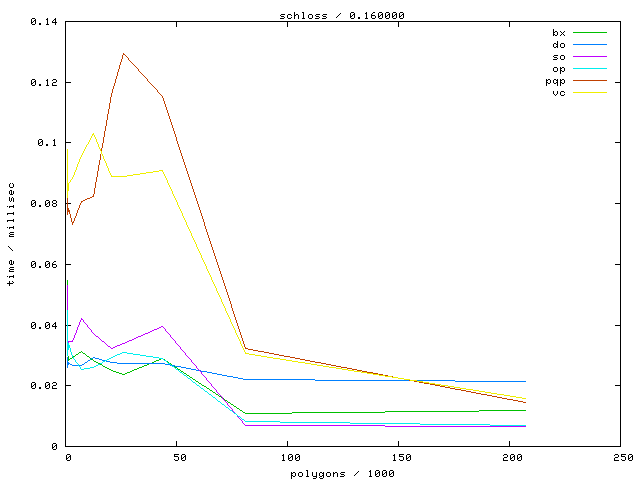Click the brown line sample beside pqp

coord(590,81)
